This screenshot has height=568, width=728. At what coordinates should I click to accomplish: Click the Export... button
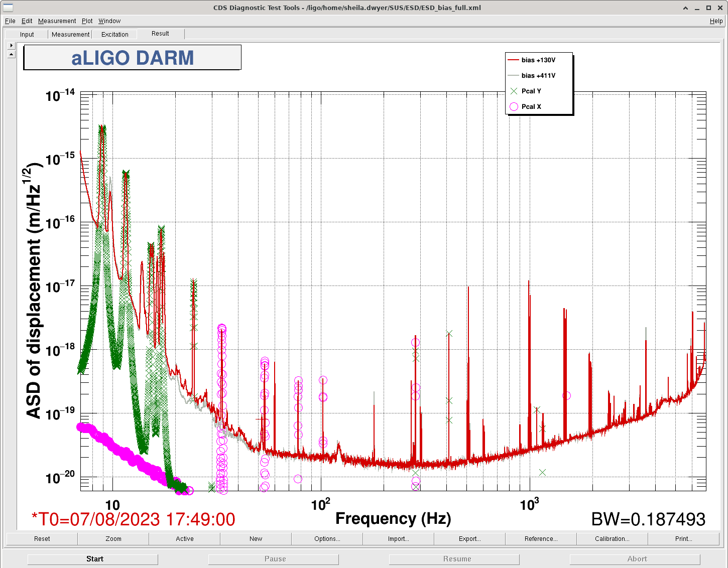point(469,539)
